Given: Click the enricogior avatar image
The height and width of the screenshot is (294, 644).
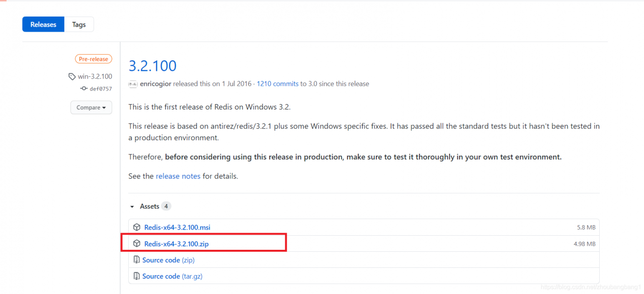Looking at the screenshot, I should (x=133, y=84).
